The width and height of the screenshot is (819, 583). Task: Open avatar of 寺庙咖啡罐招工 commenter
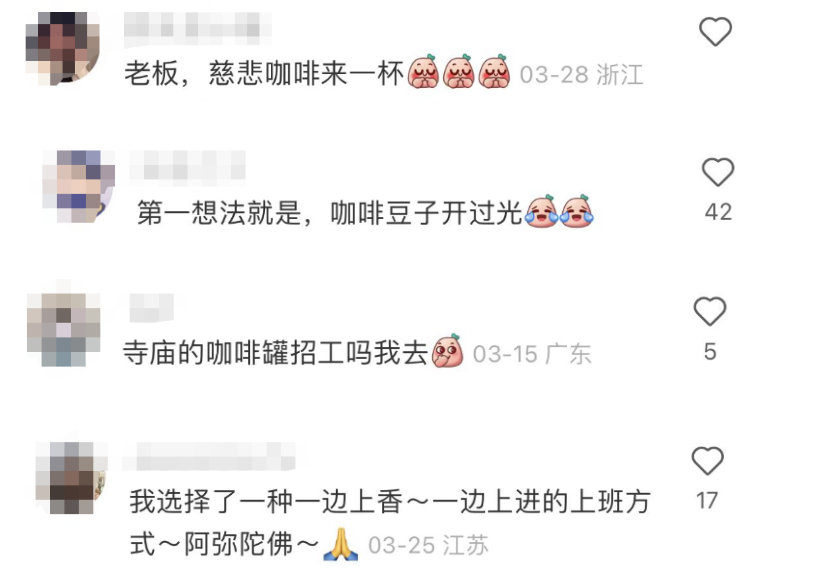[x=64, y=330]
